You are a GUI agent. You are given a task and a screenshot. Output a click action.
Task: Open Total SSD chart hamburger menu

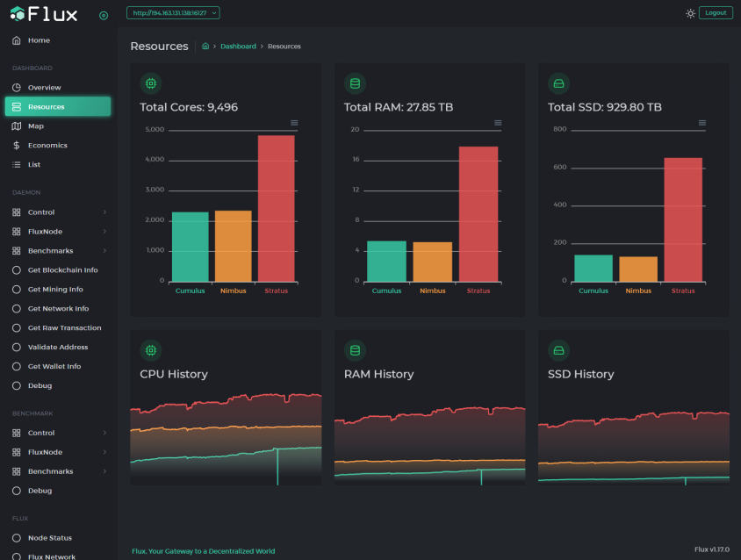click(701, 123)
